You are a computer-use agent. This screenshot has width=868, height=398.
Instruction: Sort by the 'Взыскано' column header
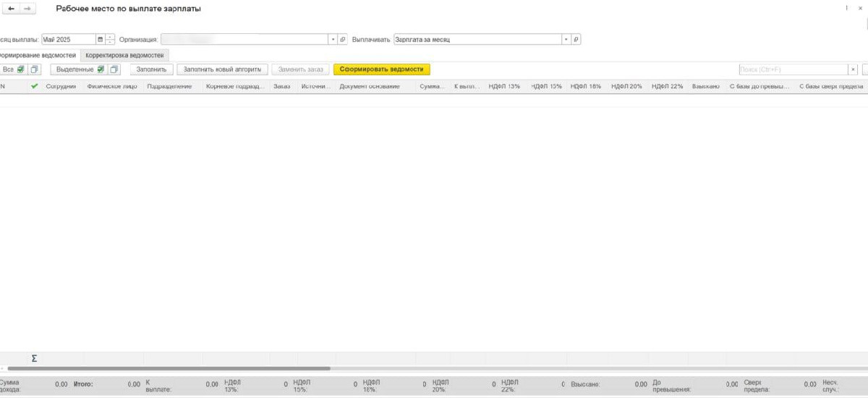706,86
